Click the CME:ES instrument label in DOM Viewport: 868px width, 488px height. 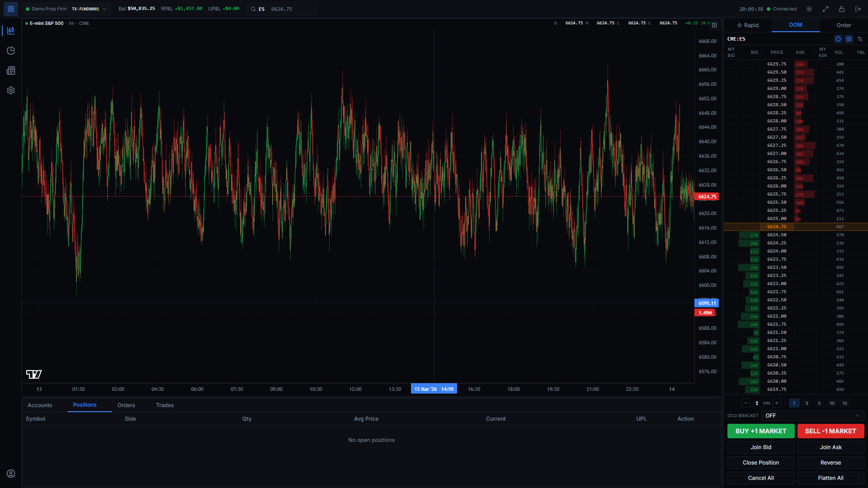click(x=736, y=39)
